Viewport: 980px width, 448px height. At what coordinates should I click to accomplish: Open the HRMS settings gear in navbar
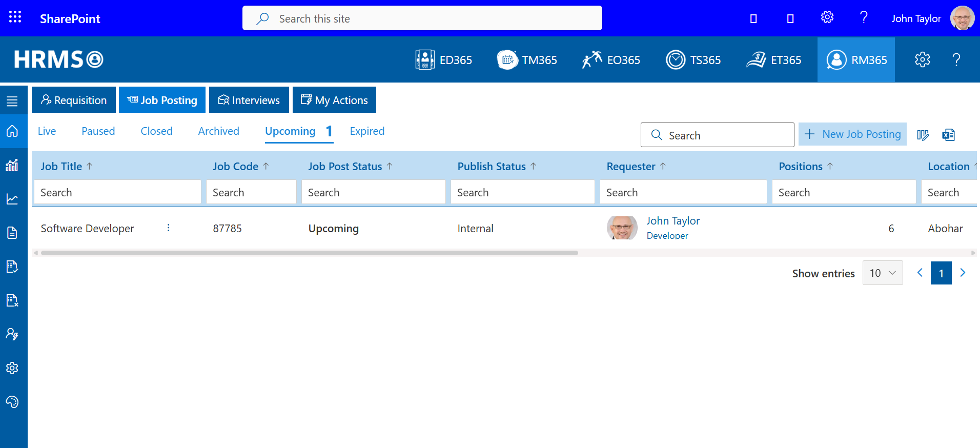(922, 59)
